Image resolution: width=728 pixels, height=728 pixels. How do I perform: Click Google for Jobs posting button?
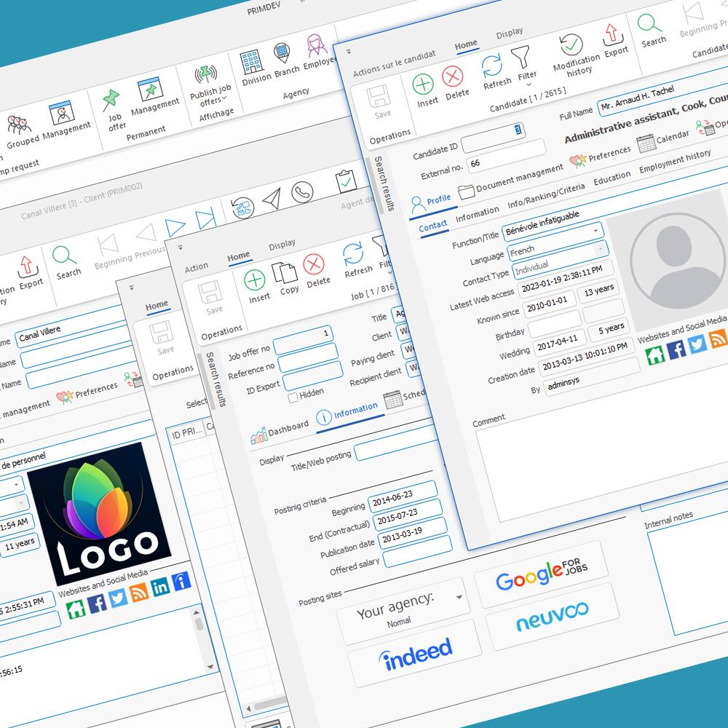tap(542, 574)
